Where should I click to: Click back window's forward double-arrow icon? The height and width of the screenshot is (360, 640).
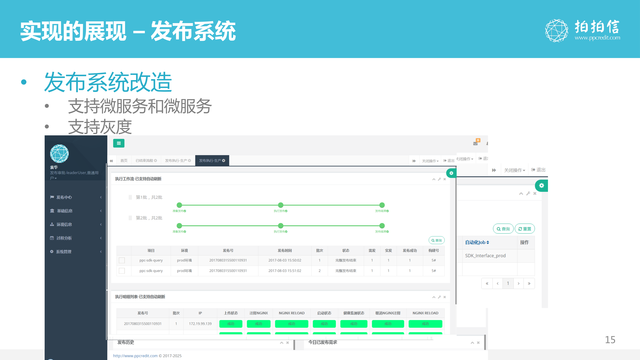click(x=494, y=170)
